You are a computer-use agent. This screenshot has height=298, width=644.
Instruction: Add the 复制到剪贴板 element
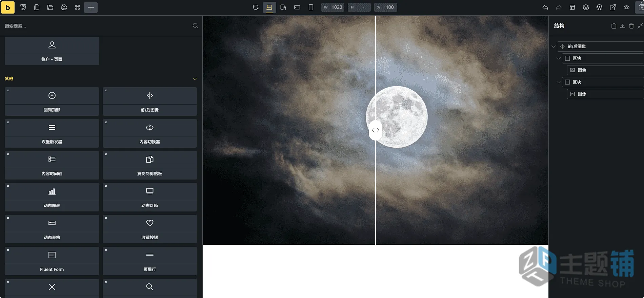point(150,165)
